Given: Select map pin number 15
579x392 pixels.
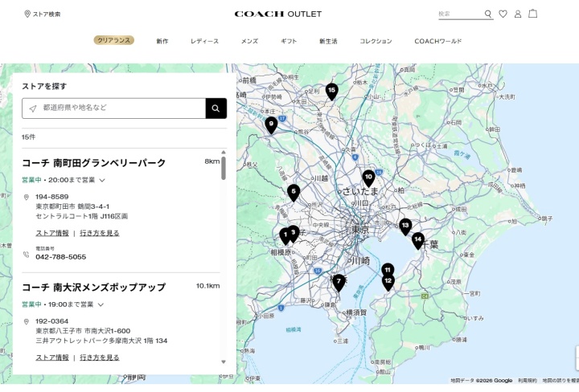Looking at the screenshot, I should pyautogui.click(x=331, y=92).
